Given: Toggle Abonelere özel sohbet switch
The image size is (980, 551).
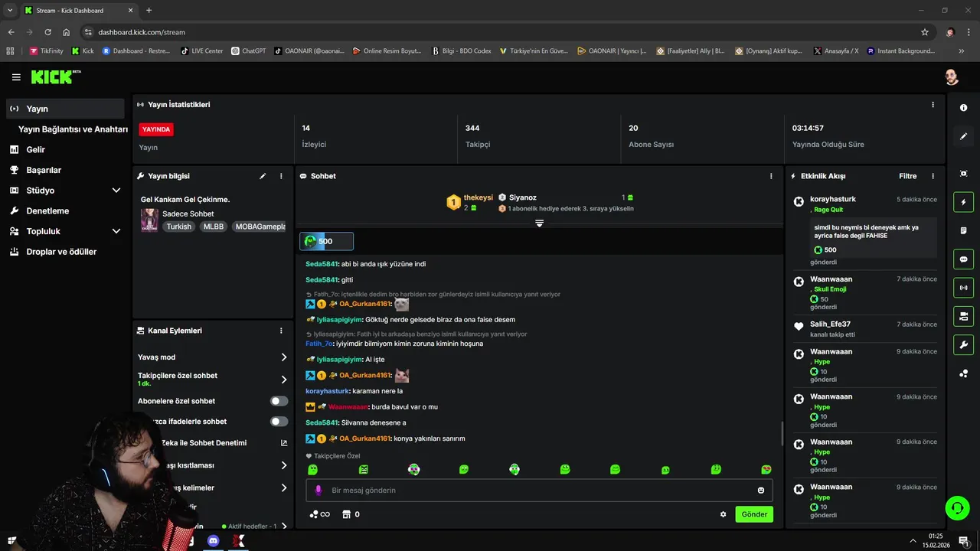Looking at the screenshot, I should pos(279,401).
